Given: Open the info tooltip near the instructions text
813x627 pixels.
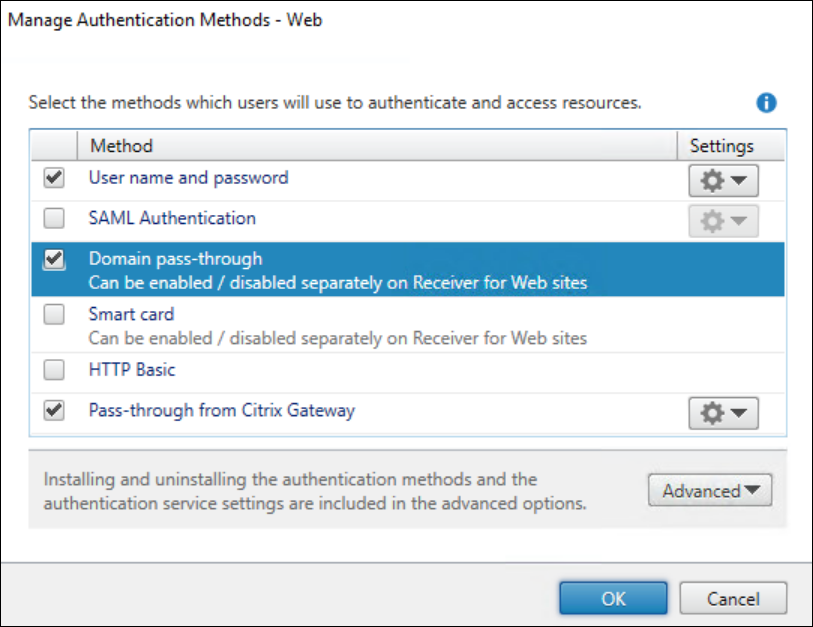Looking at the screenshot, I should (x=766, y=101).
